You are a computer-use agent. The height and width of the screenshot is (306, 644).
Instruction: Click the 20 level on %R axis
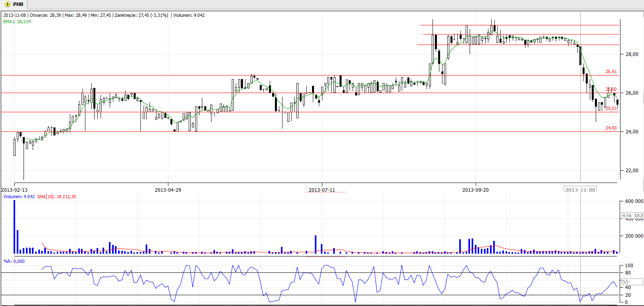pyautogui.click(x=628, y=295)
